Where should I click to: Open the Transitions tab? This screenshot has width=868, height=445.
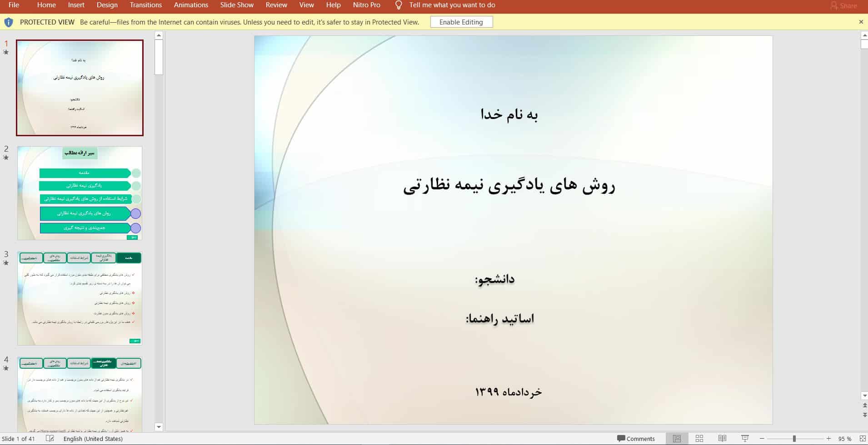(145, 5)
